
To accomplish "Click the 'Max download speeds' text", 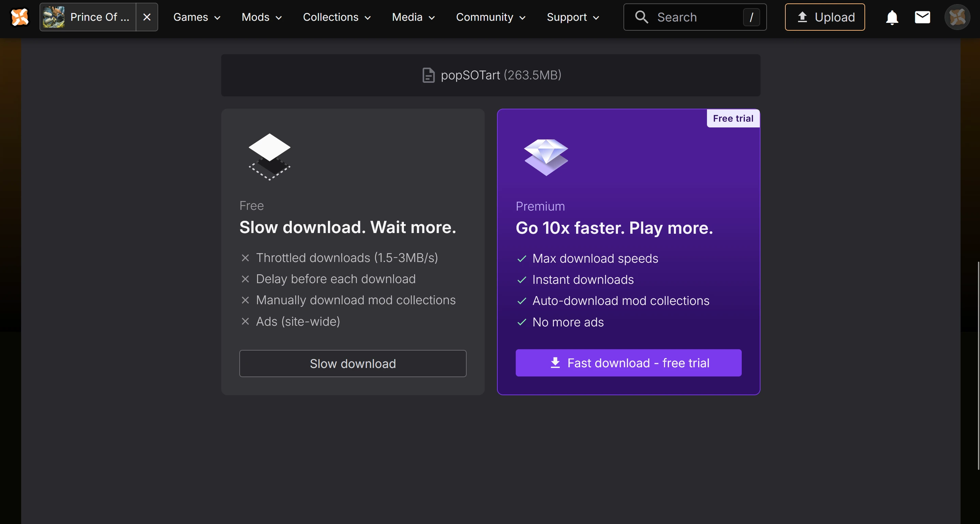I will 595,259.
